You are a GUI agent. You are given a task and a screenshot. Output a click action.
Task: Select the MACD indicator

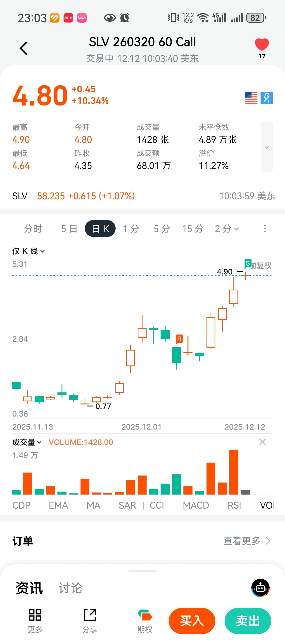pos(196,505)
